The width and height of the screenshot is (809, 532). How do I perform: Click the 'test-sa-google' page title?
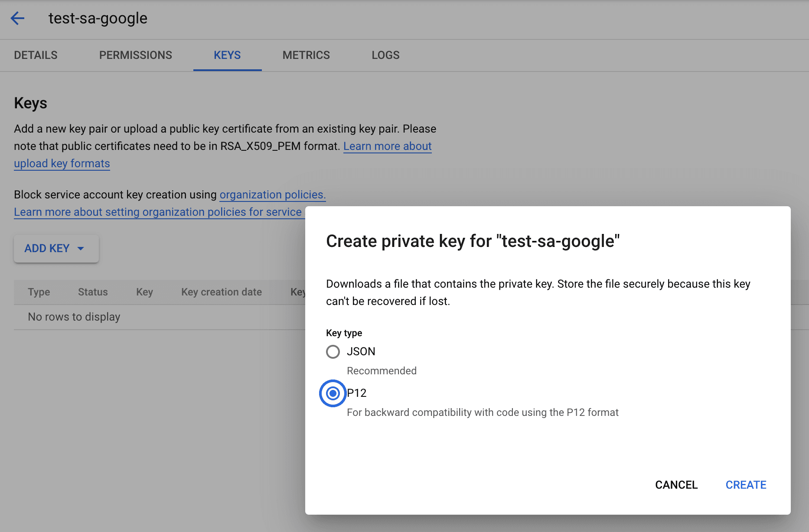[x=98, y=18]
